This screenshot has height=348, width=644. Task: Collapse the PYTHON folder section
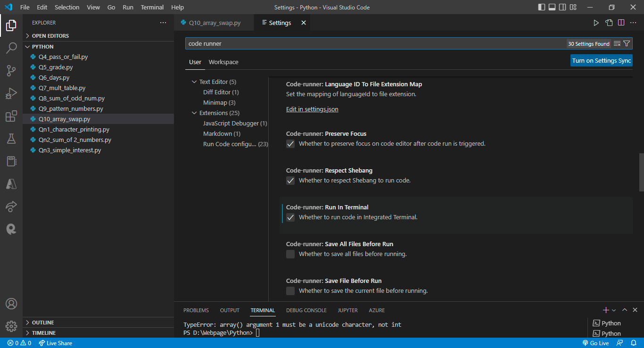[98, 47]
